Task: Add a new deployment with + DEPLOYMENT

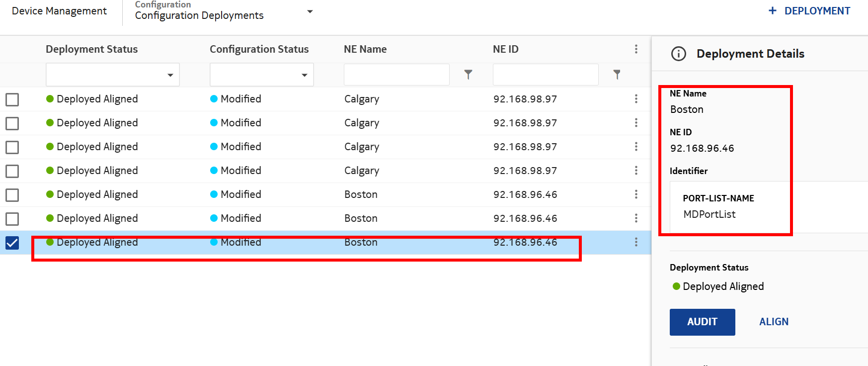Action: tap(809, 11)
